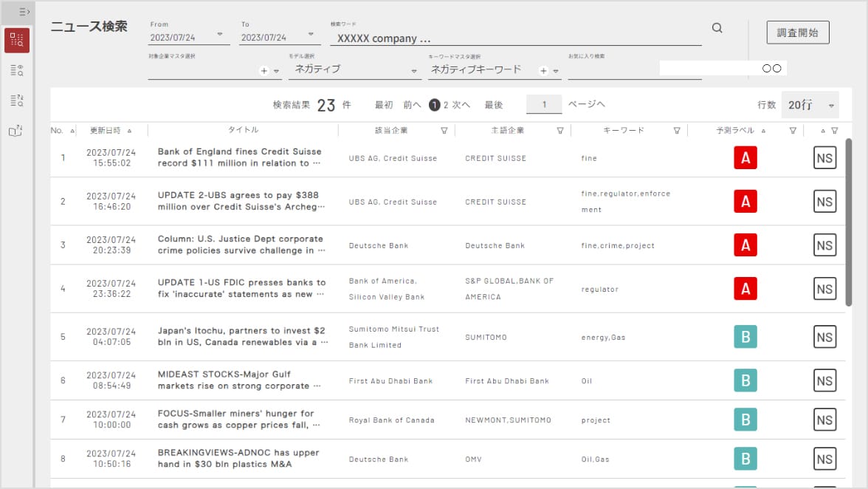Filter the 予測ラベル column

793,131
